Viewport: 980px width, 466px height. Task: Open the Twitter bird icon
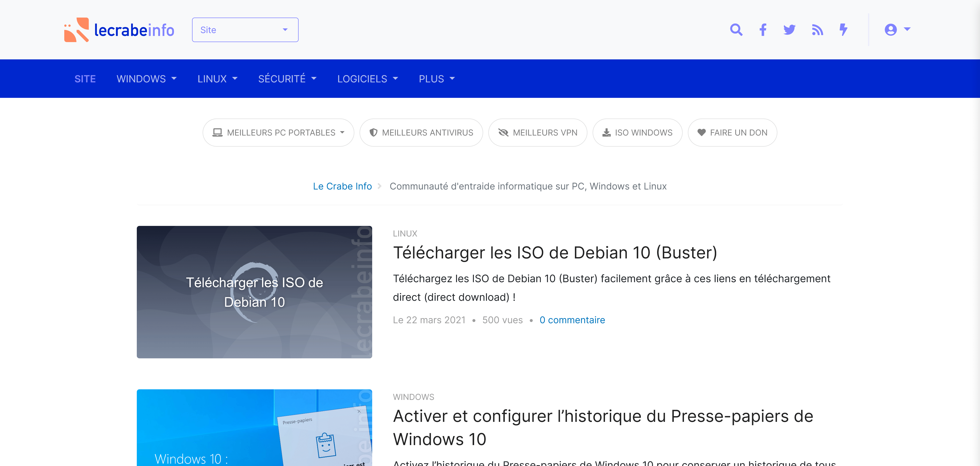tap(790, 30)
